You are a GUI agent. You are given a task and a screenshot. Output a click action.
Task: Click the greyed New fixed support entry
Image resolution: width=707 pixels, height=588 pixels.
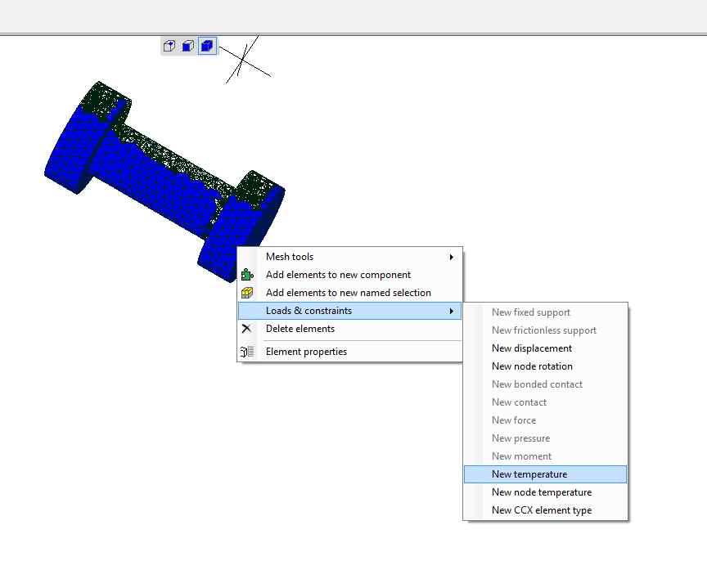[x=546, y=312]
